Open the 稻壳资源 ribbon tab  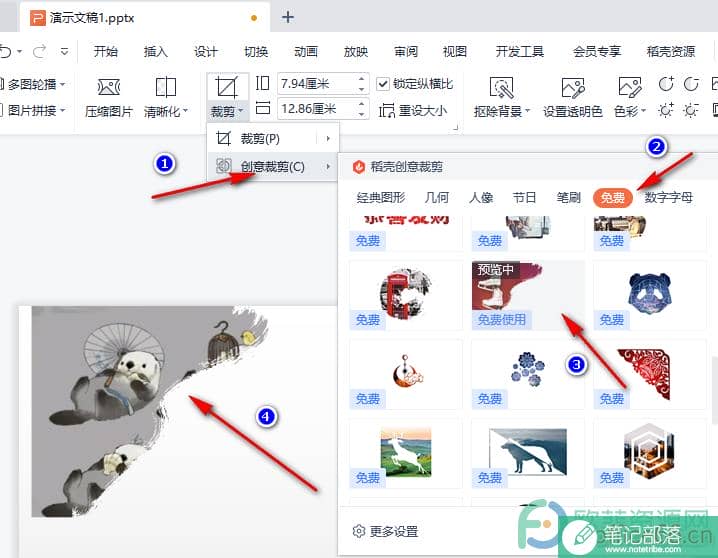pos(671,51)
